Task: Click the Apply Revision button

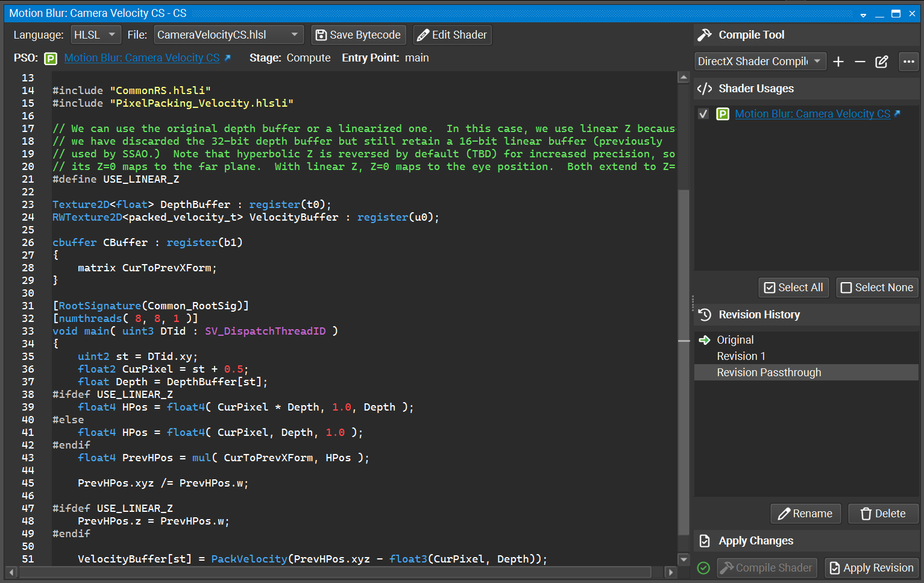Action: tap(871, 567)
